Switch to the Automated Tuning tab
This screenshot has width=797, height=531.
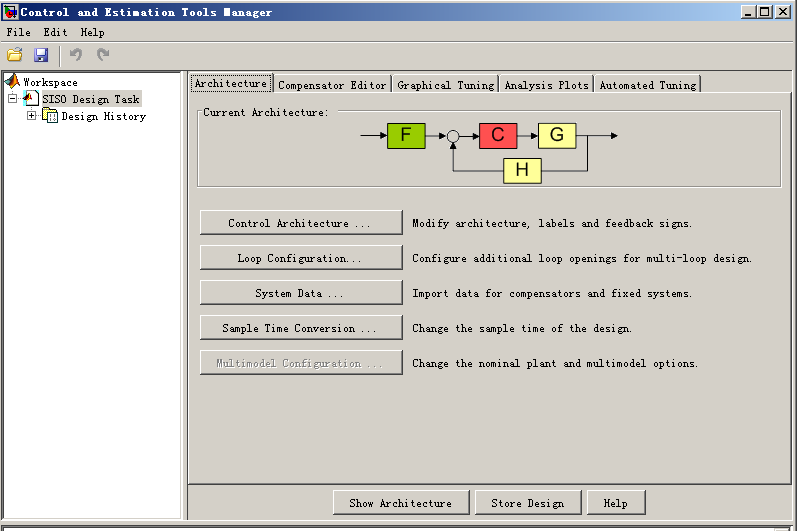[648, 85]
